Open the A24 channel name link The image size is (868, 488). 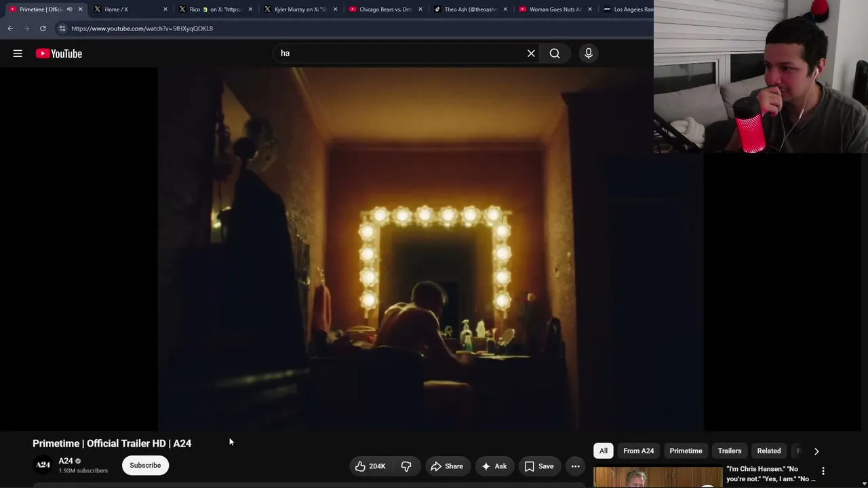[x=66, y=461]
